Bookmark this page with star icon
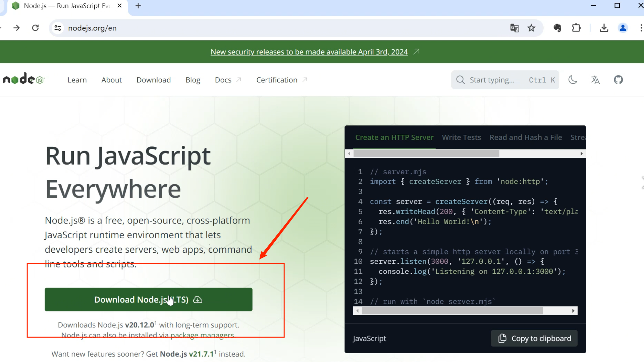The image size is (644, 362). (531, 28)
